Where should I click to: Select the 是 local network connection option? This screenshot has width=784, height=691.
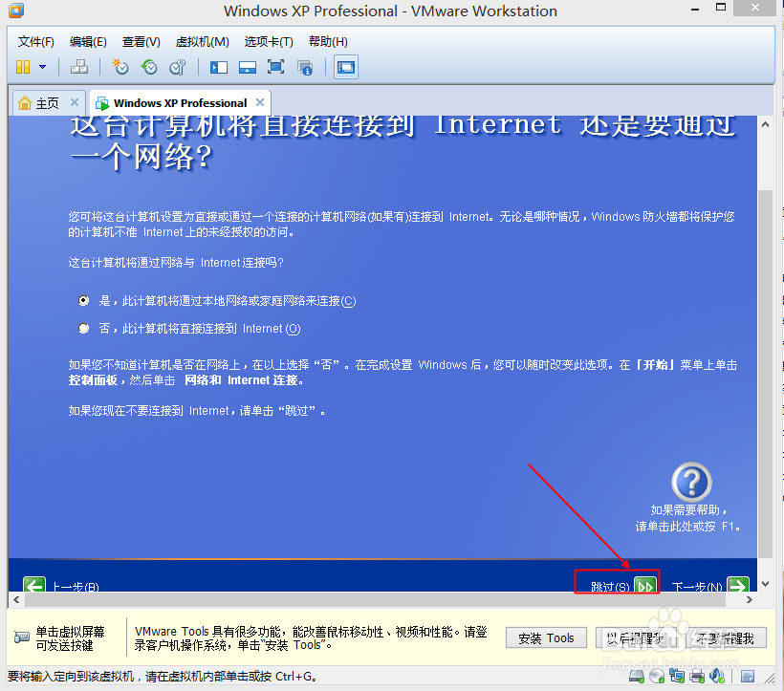83,300
